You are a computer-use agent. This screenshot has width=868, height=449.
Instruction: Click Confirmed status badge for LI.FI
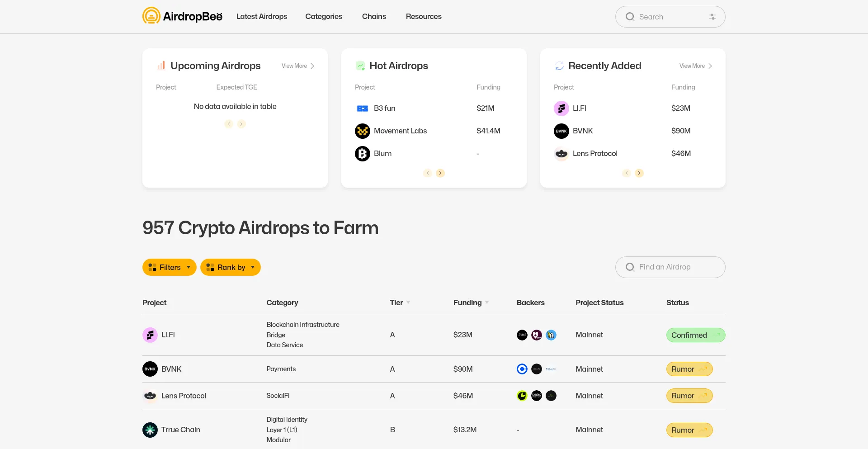(696, 335)
